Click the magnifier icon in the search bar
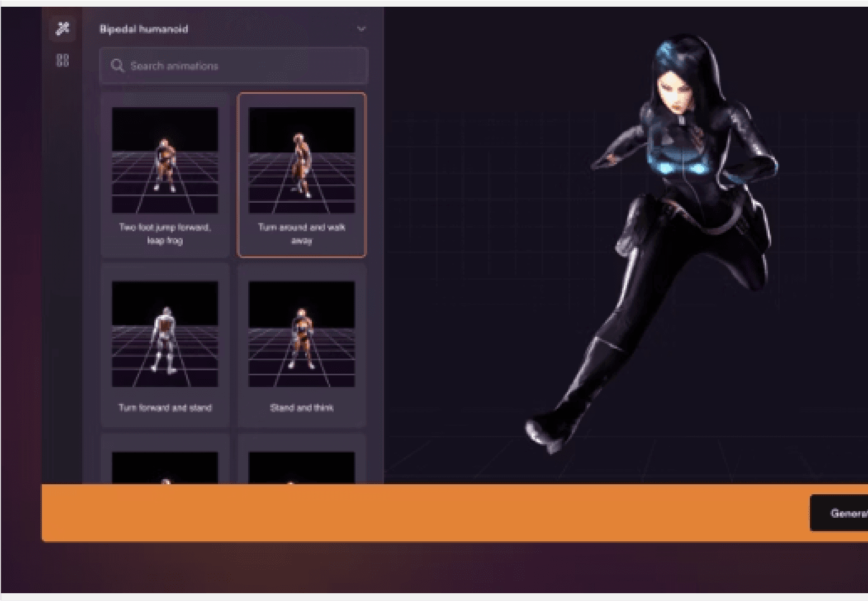The height and width of the screenshot is (601, 868). click(118, 65)
